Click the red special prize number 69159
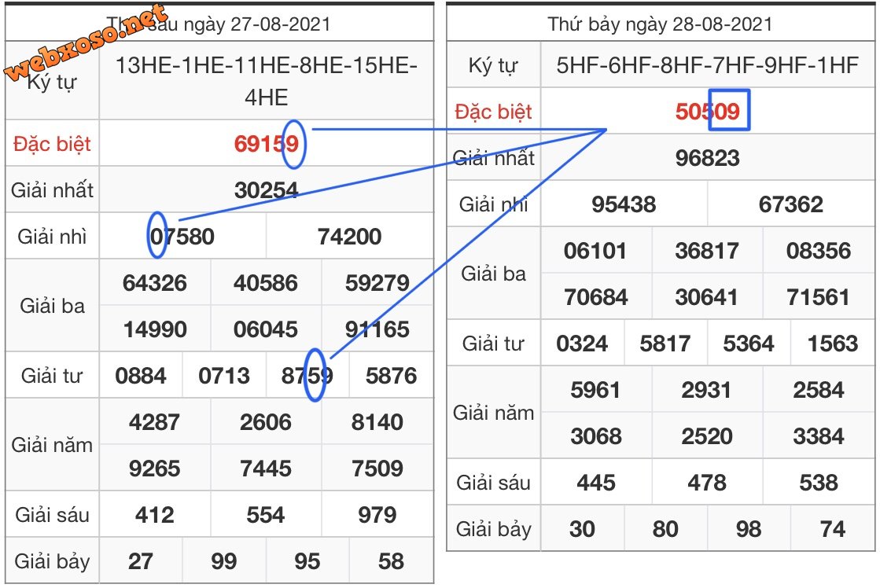This screenshot has height=588, width=880. tap(266, 144)
